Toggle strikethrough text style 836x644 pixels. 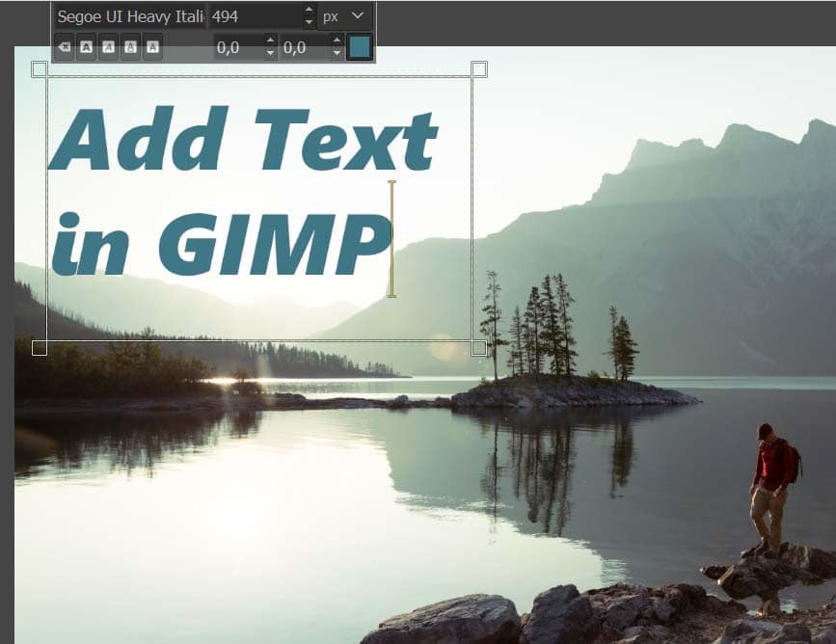pyautogui.click(x=153, y=47)
